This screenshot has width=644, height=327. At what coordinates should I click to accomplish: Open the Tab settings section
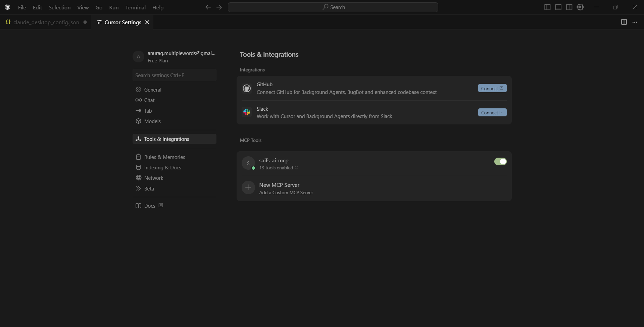pos(175,111)
